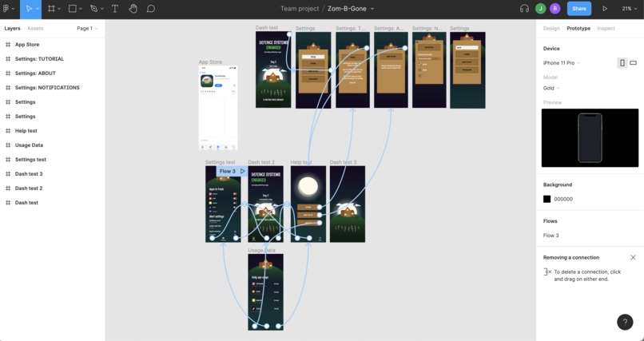Image resolution: width=644 pixels, height=341 pixels.
Task: Open the Zom-B-Gone file name dropdown
Action: tap(372, 9)
